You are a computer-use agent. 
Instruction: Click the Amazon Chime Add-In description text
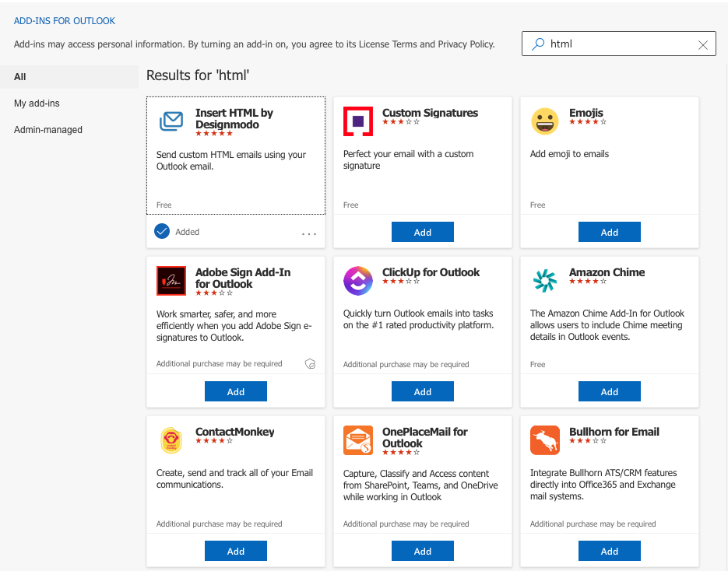(607, 325)
